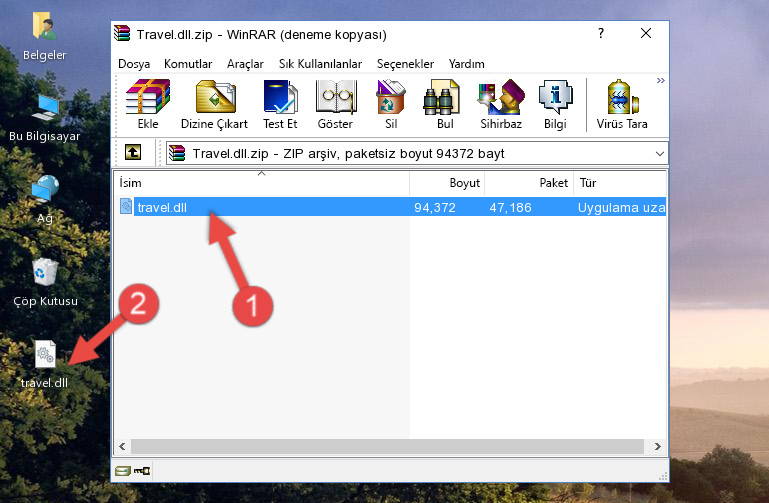Open the Bul find tool
The width and height of the screenshot is (769, 503).
(x=444, y=104)
